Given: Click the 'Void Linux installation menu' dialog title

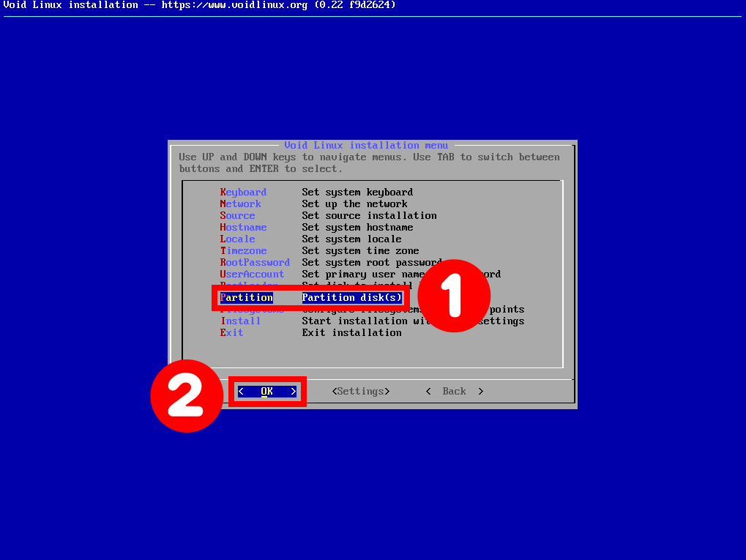Looking at the screenshot, I should pos(366,145).
